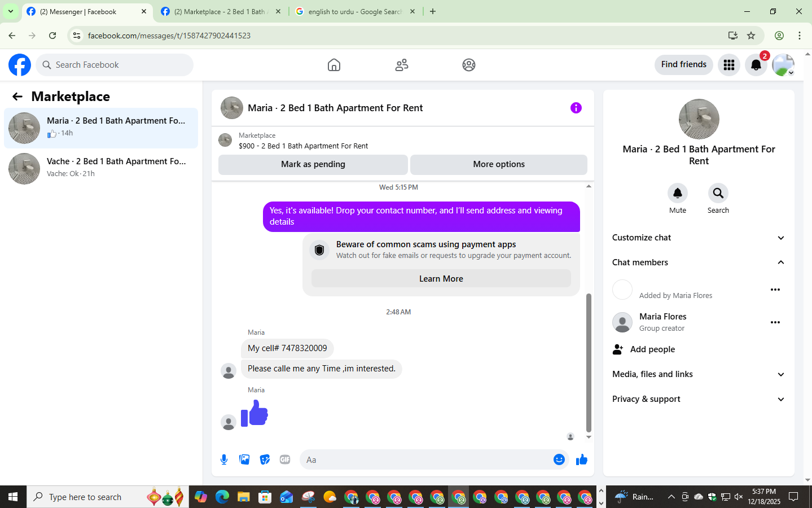Click the Facebook logo
The width and height of the screenshot is (812, 508).
click(x=20, y=65)
